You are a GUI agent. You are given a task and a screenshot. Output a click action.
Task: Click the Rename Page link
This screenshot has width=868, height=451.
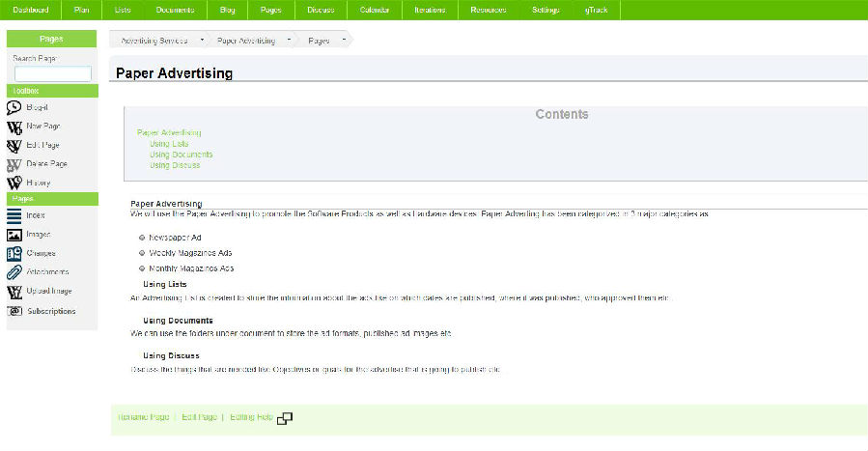pos(143,417)
